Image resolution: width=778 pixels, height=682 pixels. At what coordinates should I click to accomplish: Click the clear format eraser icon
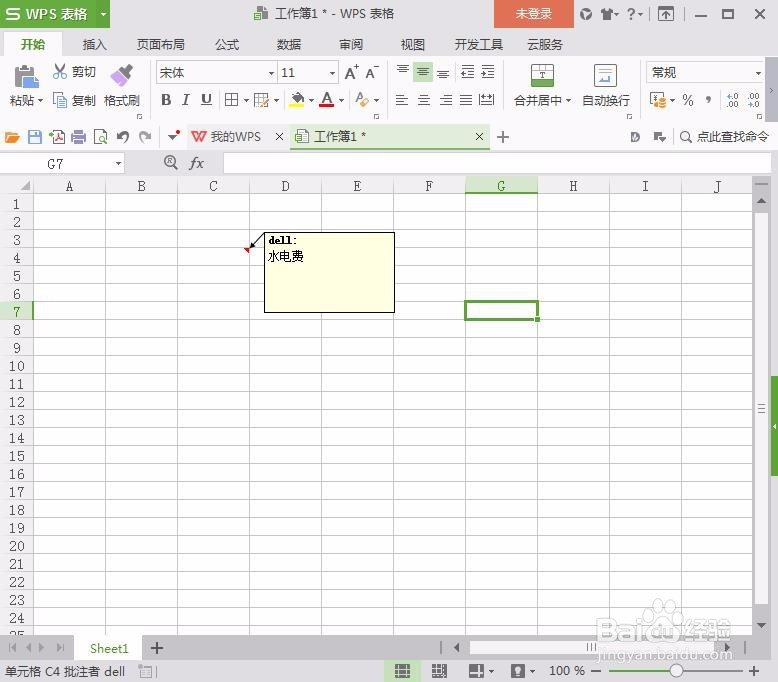coord(362,100)
